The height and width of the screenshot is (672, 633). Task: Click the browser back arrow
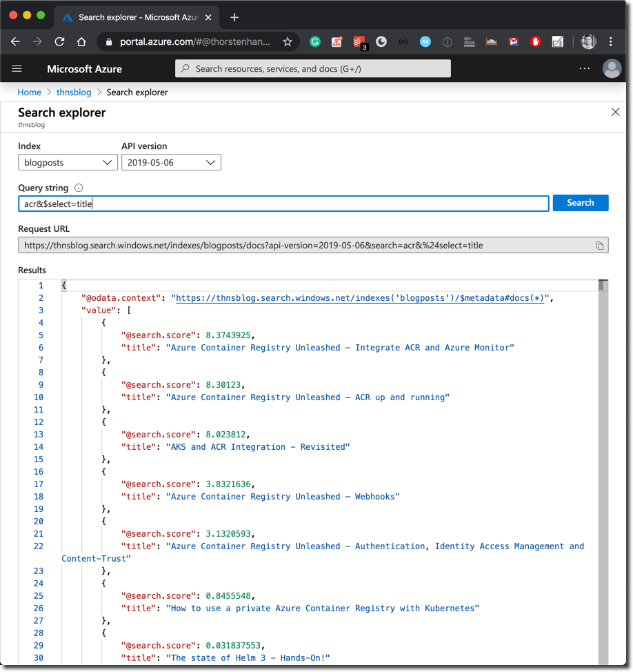point(15,41)
